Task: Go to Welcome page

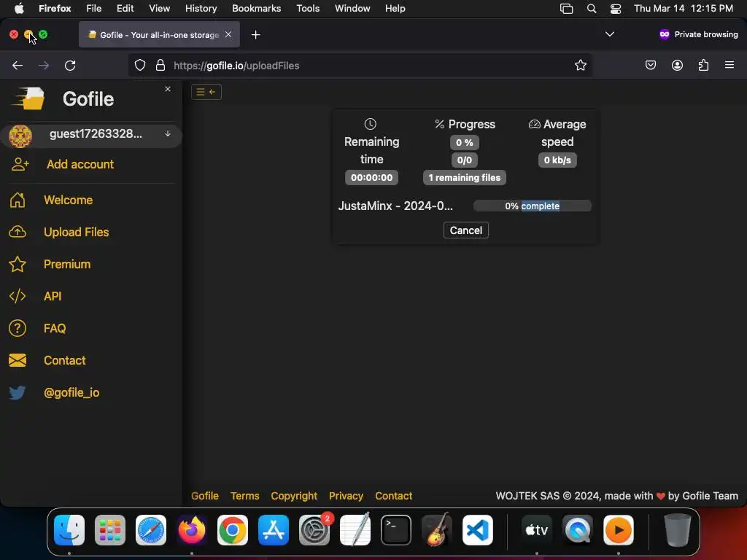Action: pyautogui.click(x=68, y=200)
